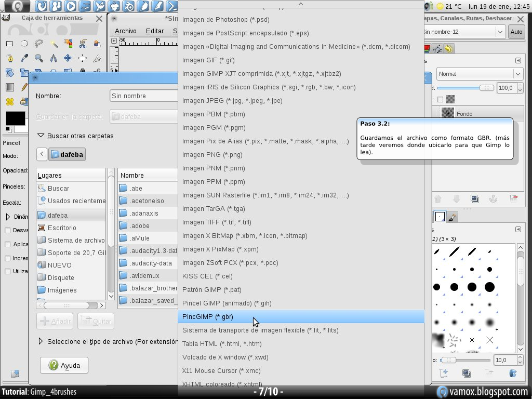Click the Duplicate layer button
532x400 pixels.
[x=475, y=199]
